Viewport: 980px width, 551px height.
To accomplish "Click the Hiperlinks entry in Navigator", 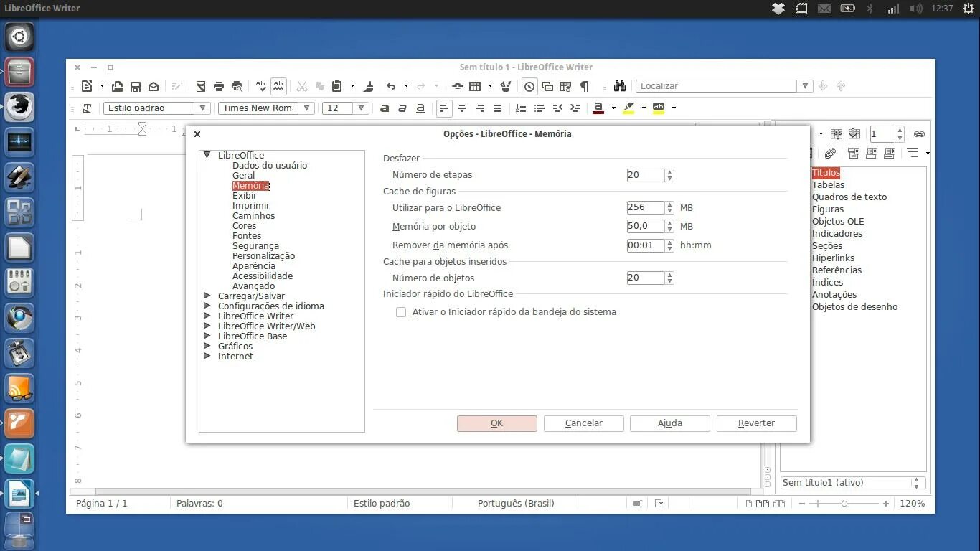I will [x=833, y=258].
